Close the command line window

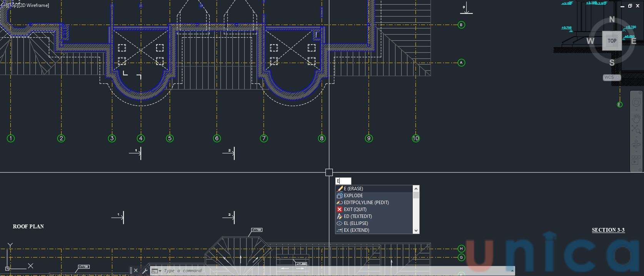click(x=136, y=271)
